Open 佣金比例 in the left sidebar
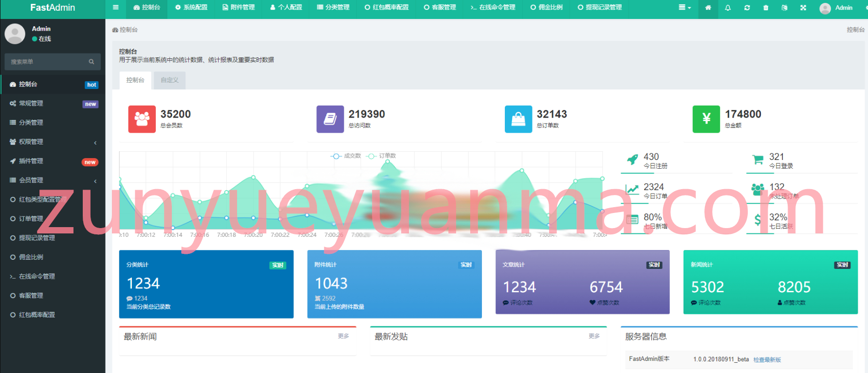 click(x=53, y=257)
